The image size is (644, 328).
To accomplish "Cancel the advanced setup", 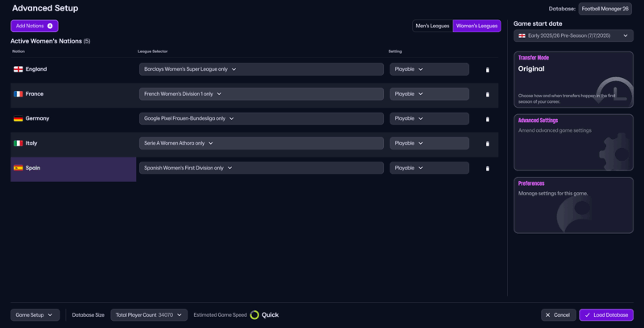I will (558, 315).
